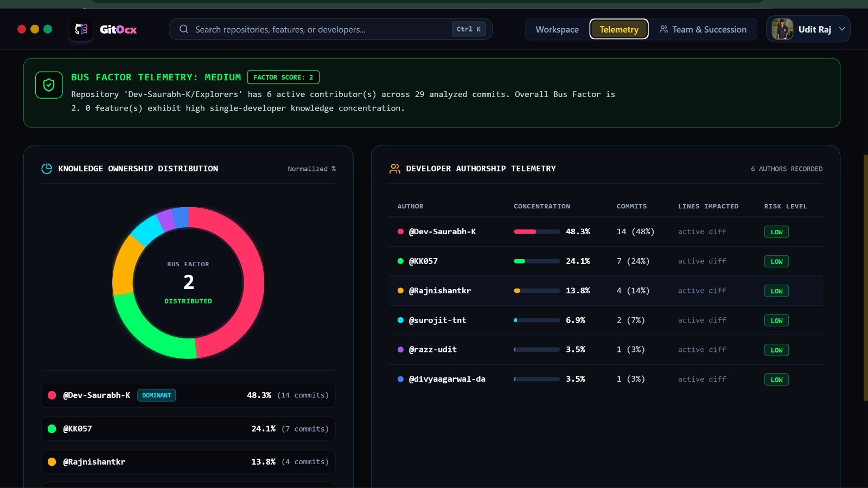Click concentration bar for @KK057
This screenshot has width=868, height=488.
(537, 261)
